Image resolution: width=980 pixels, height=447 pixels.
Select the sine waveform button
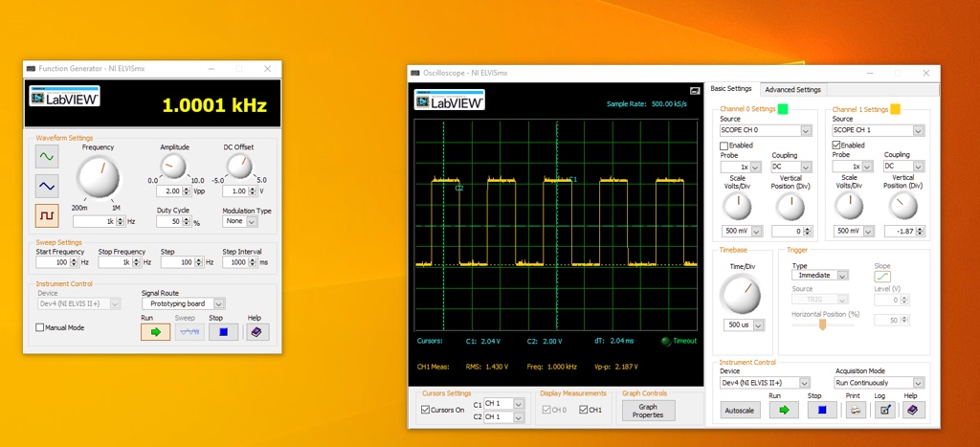pos(47,155)
